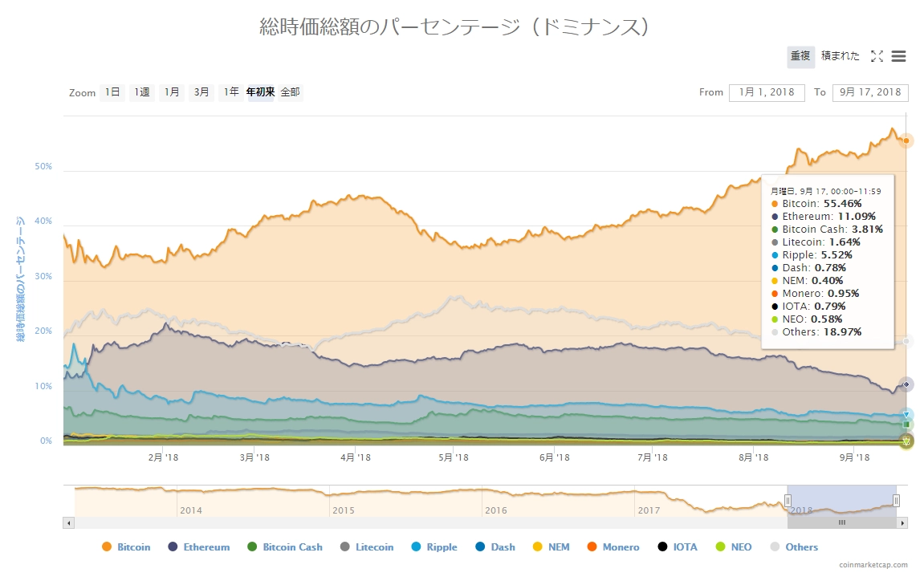Click the Bitcoin endpoint marker on chart
This screenshot has height=577, width=924.
coord(906,140)
